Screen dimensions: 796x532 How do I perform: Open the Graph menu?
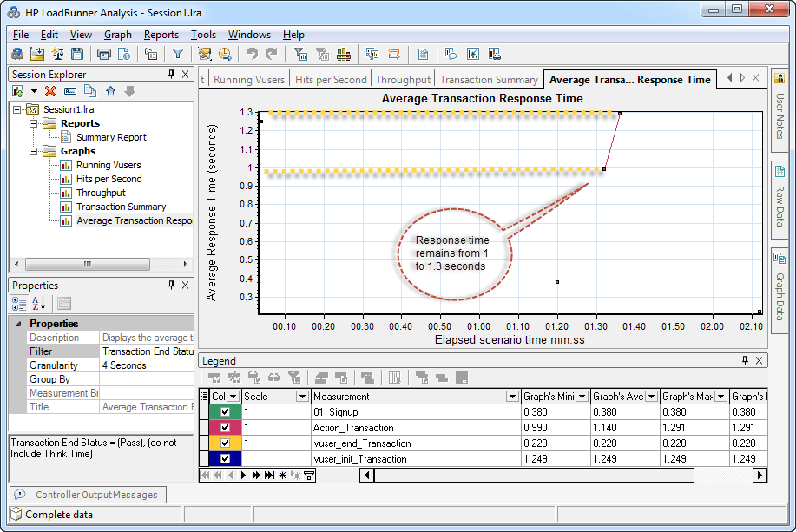pos(117,35)
